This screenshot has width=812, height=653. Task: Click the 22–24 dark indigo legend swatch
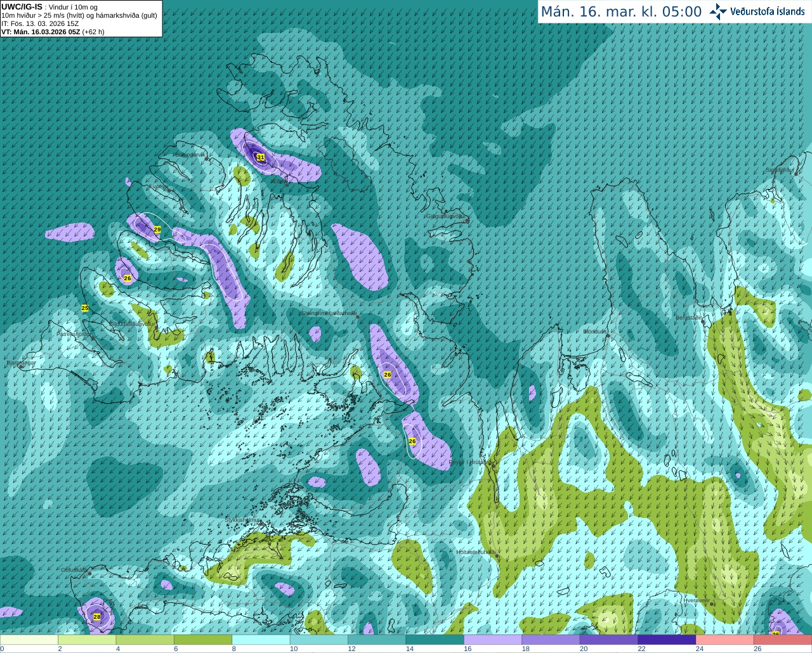pyautogui.click(x=667, y=640)
